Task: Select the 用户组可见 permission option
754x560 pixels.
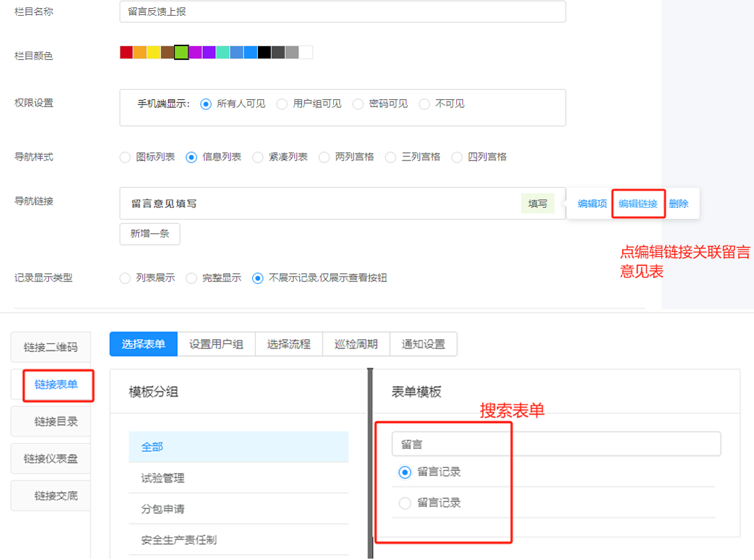Action: pyautogui.click(x=282, y=104)
